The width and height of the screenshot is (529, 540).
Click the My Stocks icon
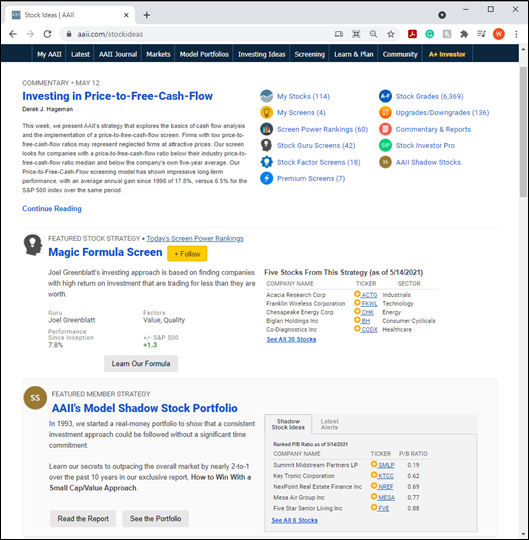click(x=266, y=96)
